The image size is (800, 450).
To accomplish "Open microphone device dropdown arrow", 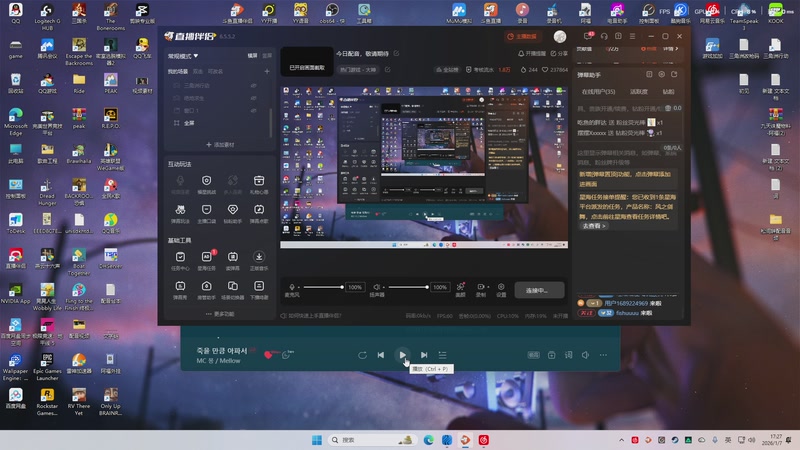I will 298,287.
